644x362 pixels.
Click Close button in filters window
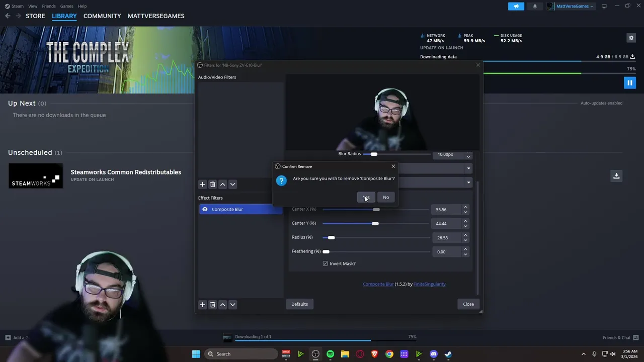pos(468,304)
